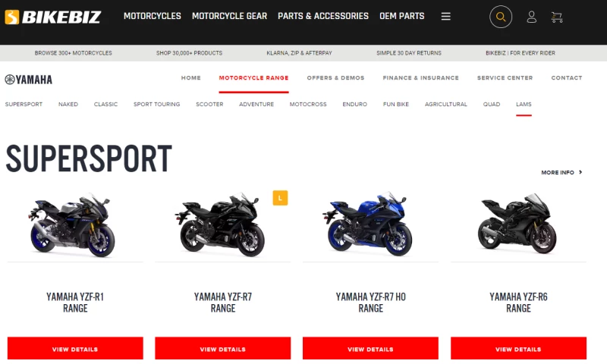Click the More Info arrow

click(x=580, y=172)
